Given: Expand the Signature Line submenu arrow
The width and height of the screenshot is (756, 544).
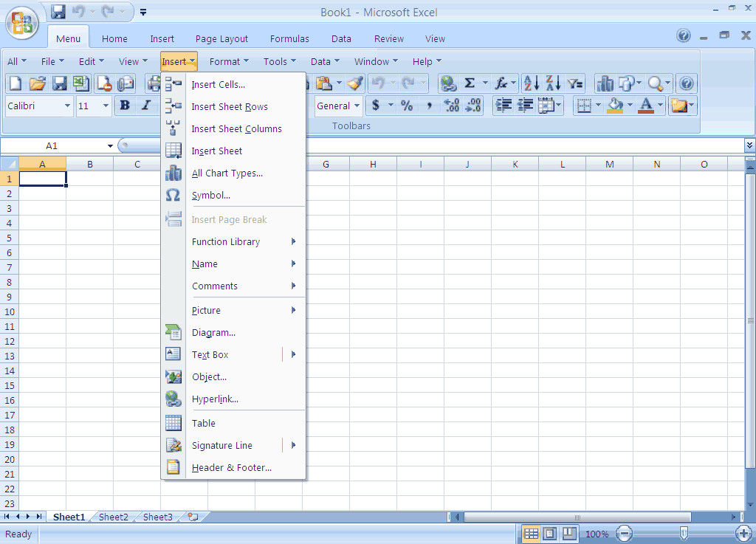Looking at the screenshot, I should [x=293, y=445].
